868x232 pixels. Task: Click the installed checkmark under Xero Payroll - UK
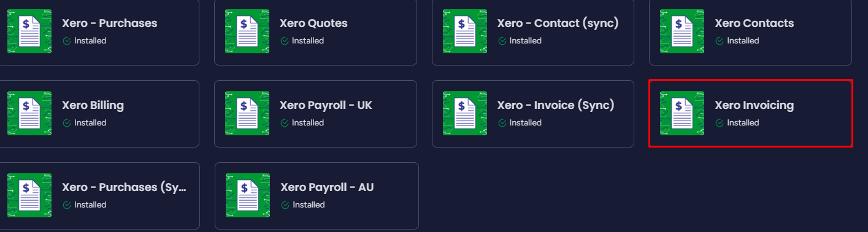pos(285,123)
